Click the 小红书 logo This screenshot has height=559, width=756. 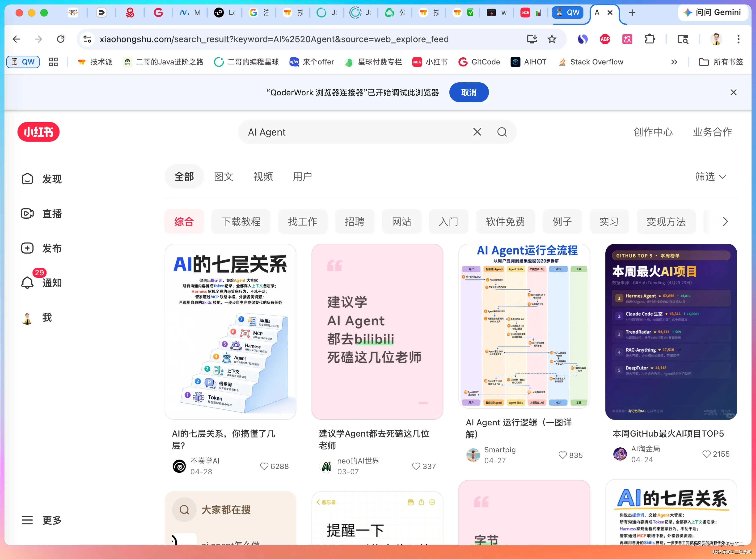coord(38,132)
